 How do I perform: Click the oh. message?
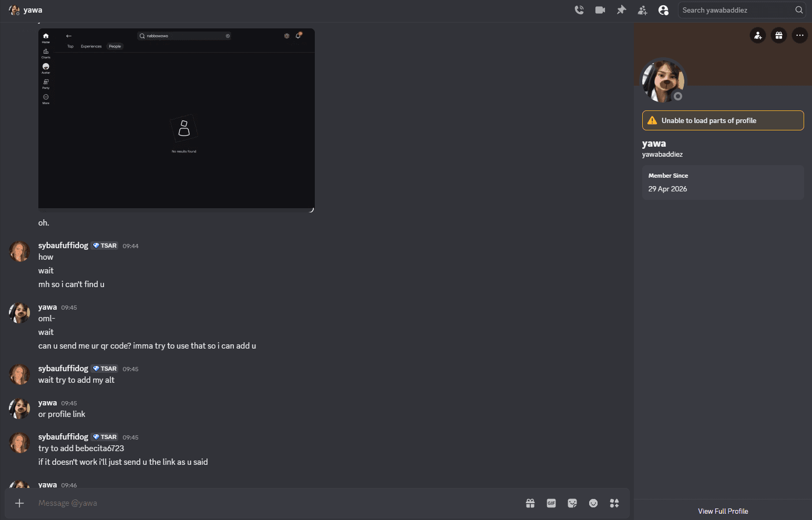pos(44,223)
